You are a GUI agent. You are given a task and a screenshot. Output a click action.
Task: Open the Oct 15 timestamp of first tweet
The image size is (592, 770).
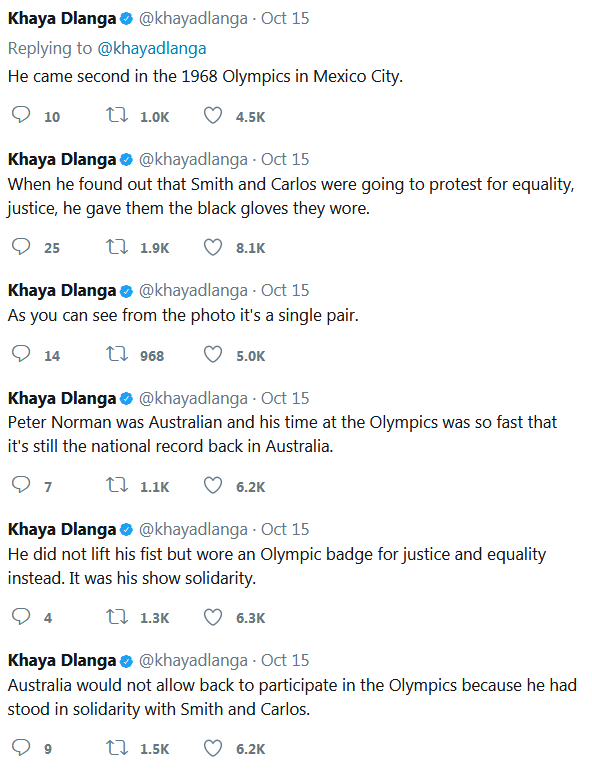click(x=285, y=18)
